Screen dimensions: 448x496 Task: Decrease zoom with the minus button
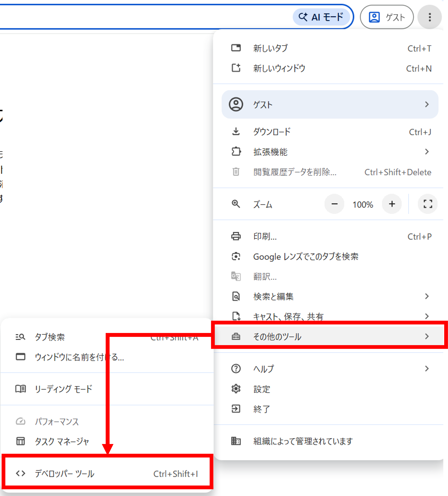pyautogui.click(x=334, y=204)
